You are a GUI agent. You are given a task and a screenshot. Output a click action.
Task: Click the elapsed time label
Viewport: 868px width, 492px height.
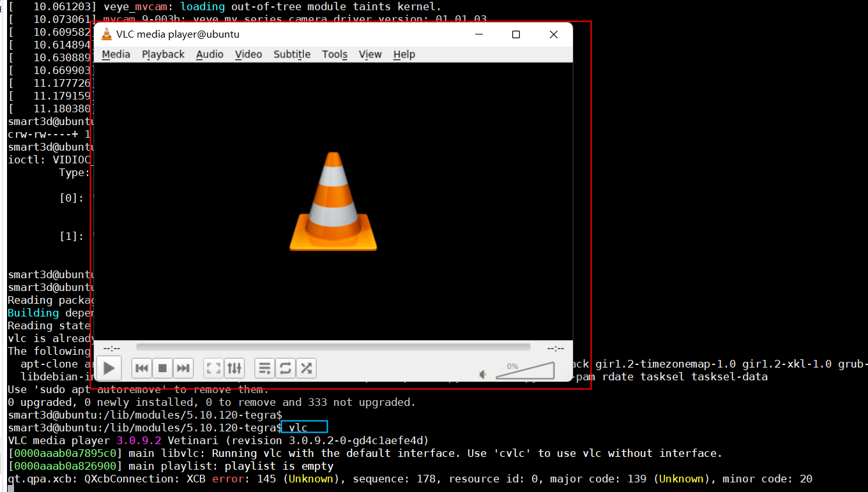(112, 348)
